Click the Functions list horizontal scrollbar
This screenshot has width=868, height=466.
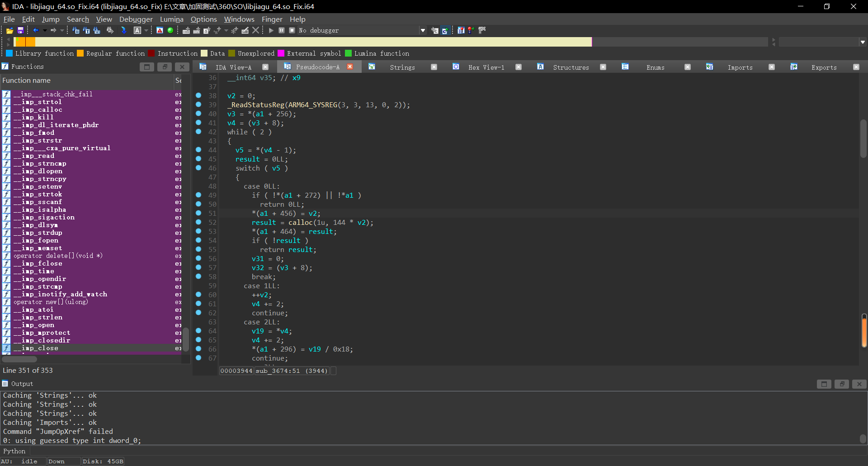coord(19,359)
